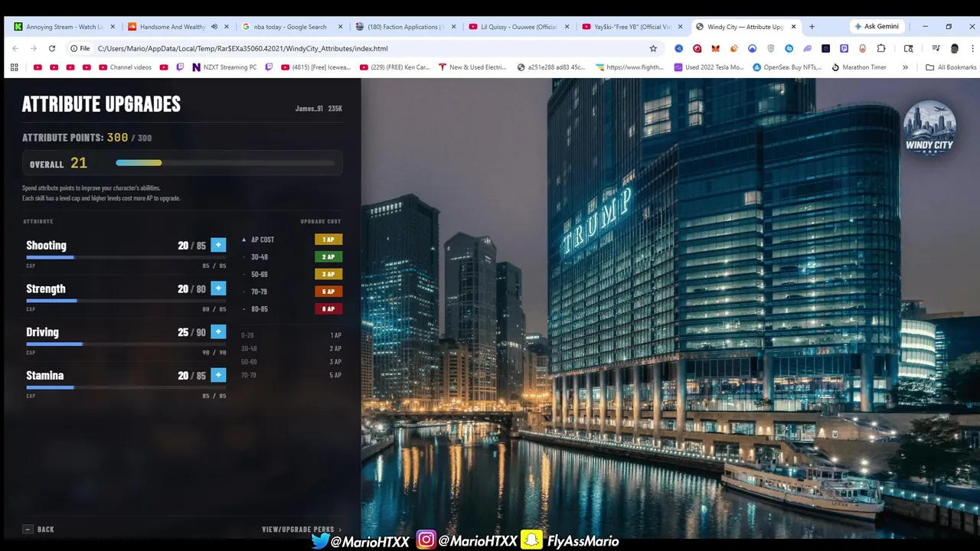Switch to Faction Applications tab

[x=404, y=27]
